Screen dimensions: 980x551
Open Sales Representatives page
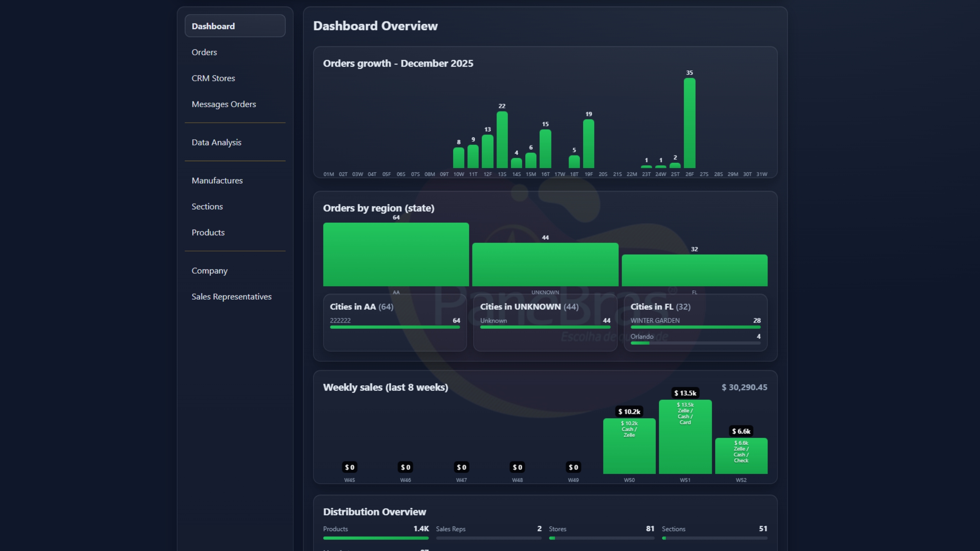point(231,297)
